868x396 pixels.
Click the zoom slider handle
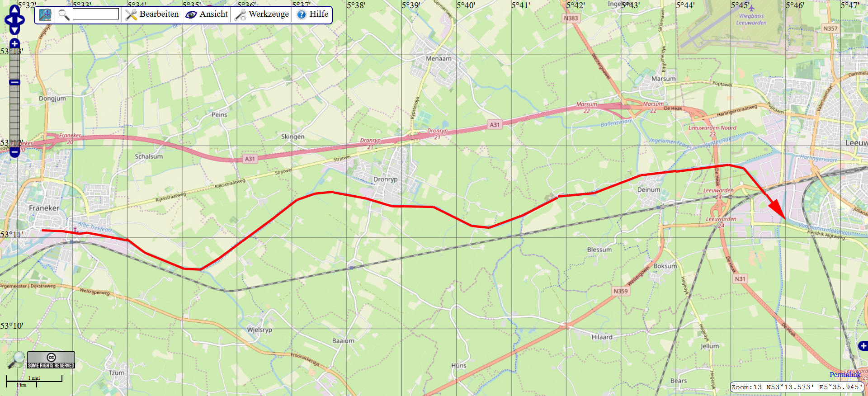tap(14, 82)
